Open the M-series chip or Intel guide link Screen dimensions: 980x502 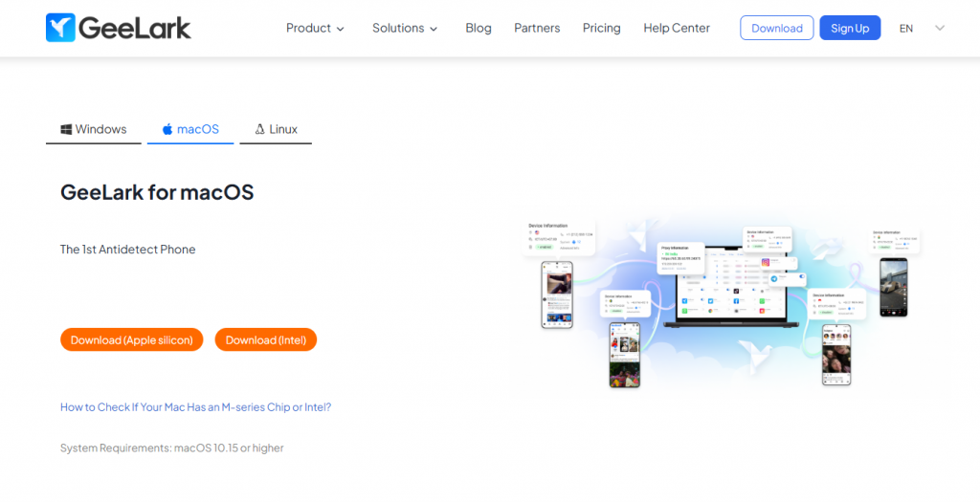(195, 407)
